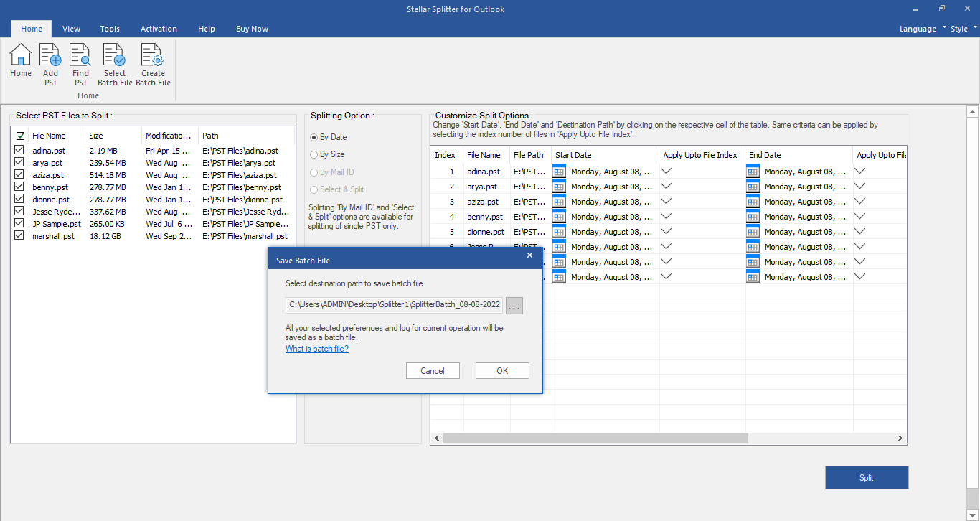The image size is (980, 521).
Task: Select the By Size splitting option
Action: coord(328,154)
